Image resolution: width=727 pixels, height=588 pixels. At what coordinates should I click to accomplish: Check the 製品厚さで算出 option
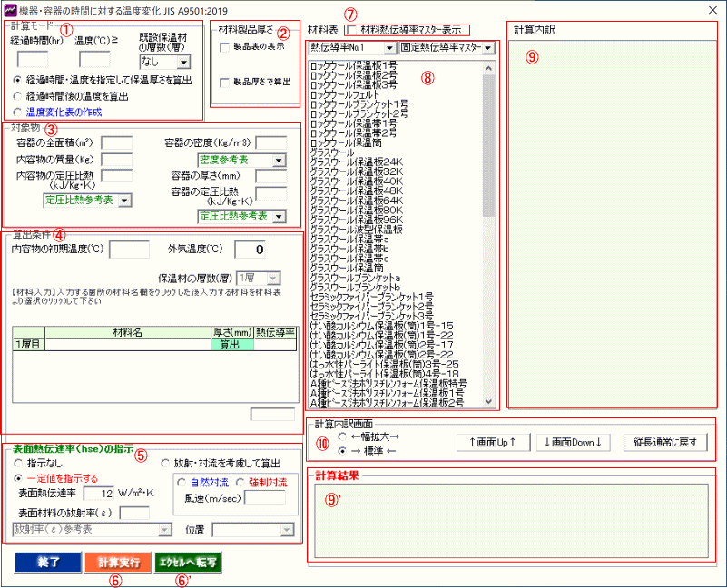point(224,83)
